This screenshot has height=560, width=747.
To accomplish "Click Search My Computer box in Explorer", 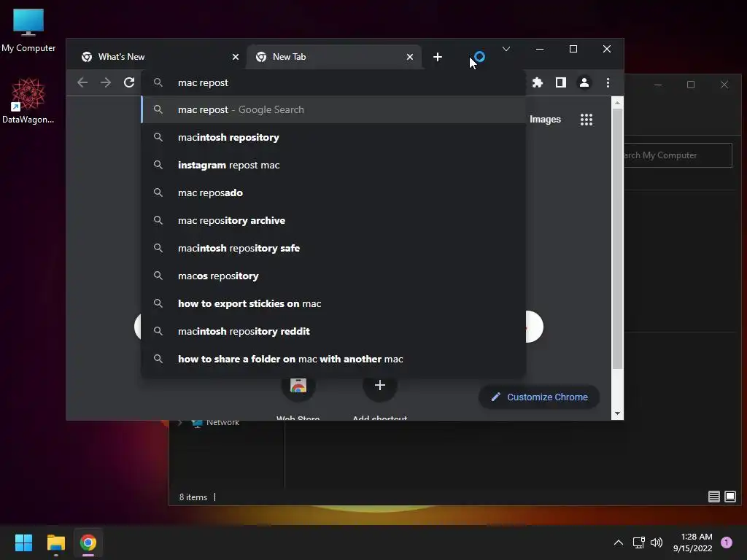I will 678,155.
